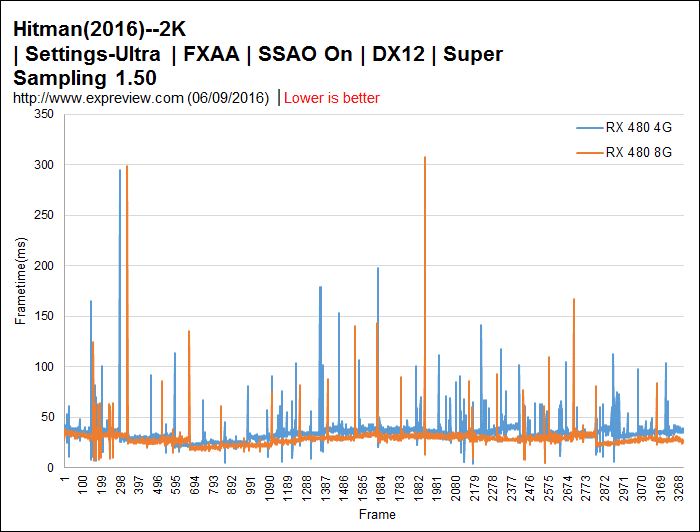Click the 3268 frame axis label
This screenshot has width=700, height=532.
[679, 488]
